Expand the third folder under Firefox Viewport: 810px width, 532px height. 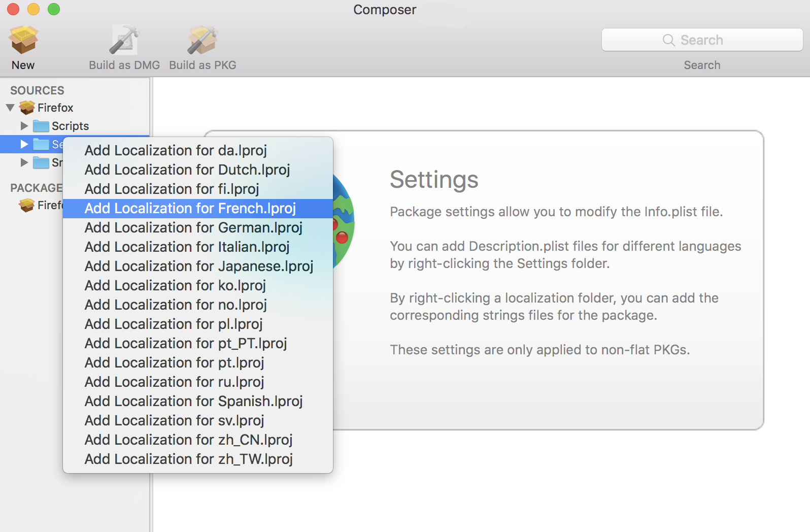24,162
